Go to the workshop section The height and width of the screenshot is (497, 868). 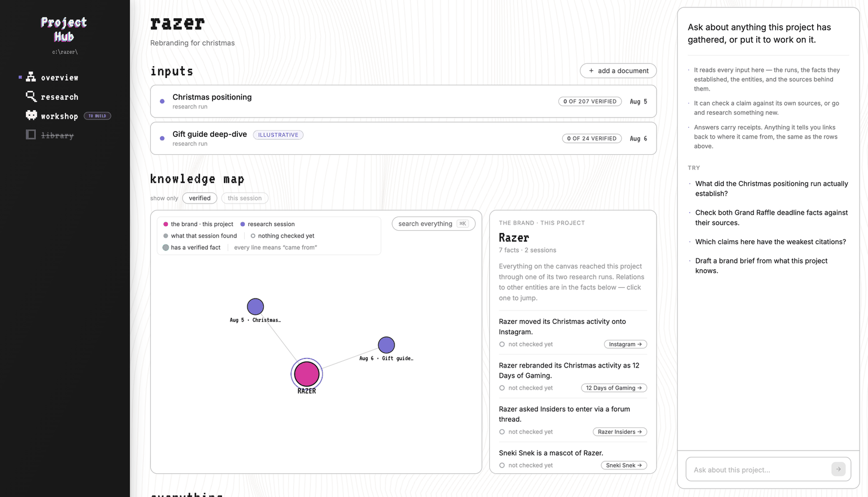[x=59, y=116]
